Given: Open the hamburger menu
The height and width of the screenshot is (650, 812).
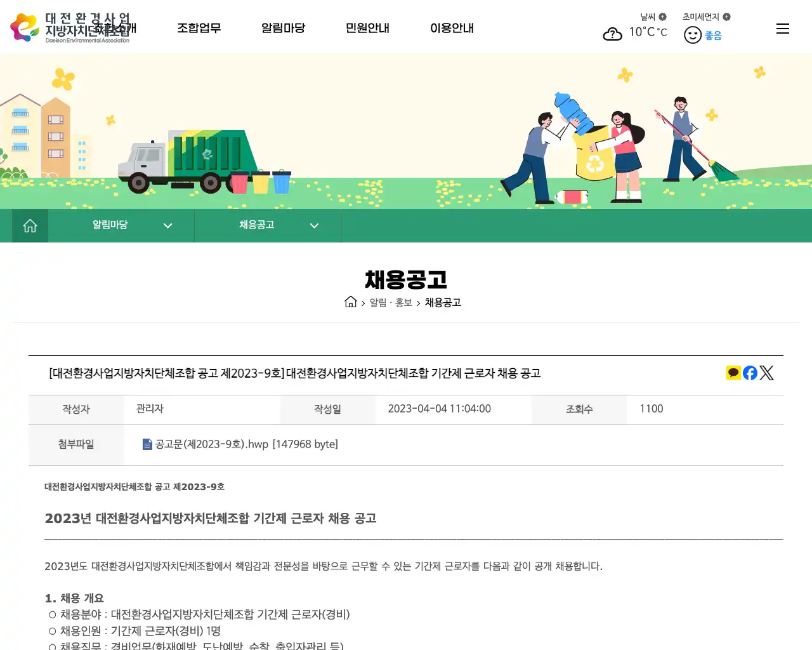Looking at the screenshot, I should [x=782, y=28].
